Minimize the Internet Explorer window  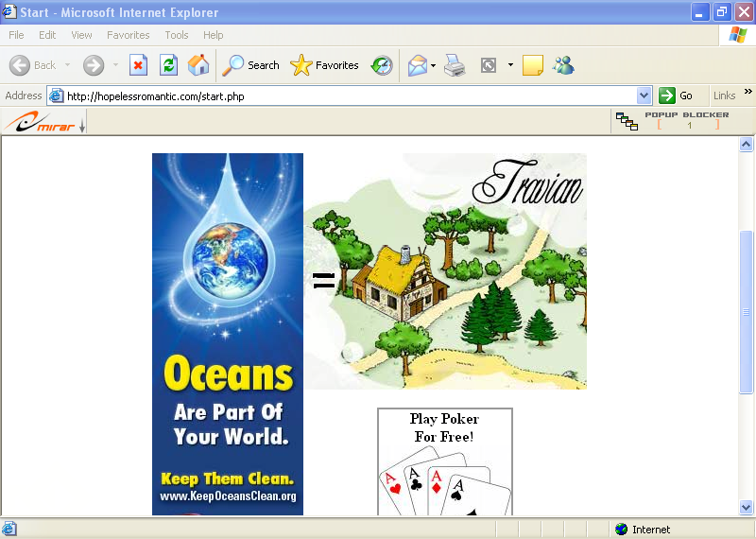pos(699,12)
